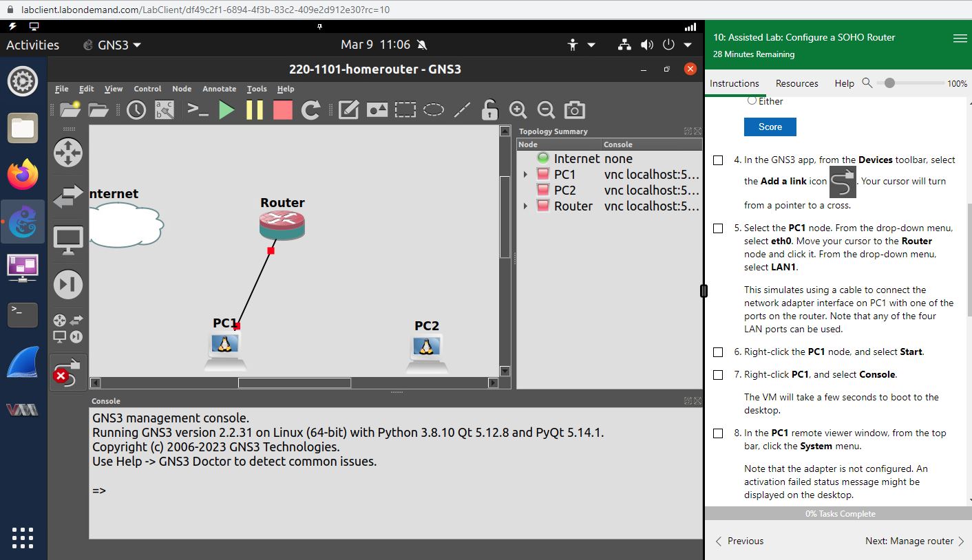
Task: Check the step 6 checkbox
Action: tap(718, 352)
